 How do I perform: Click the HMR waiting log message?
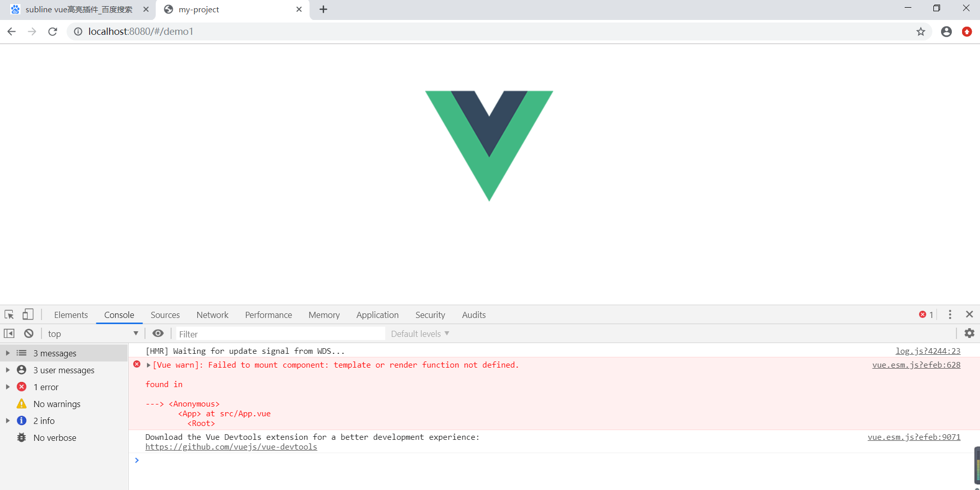(245, 351)
